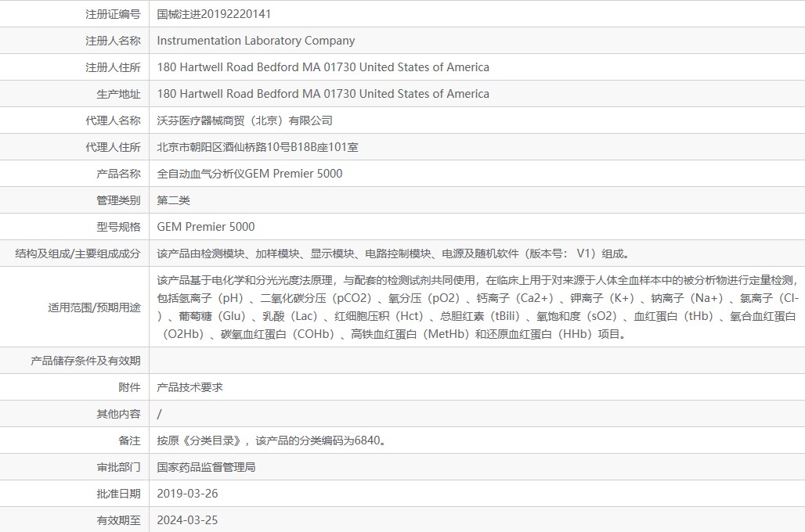The image size is (805, 532).
Task: Select product name 全自动血气分析仪GEM Premier 5000
Action: pyautogui.click(x=250, y=174)
